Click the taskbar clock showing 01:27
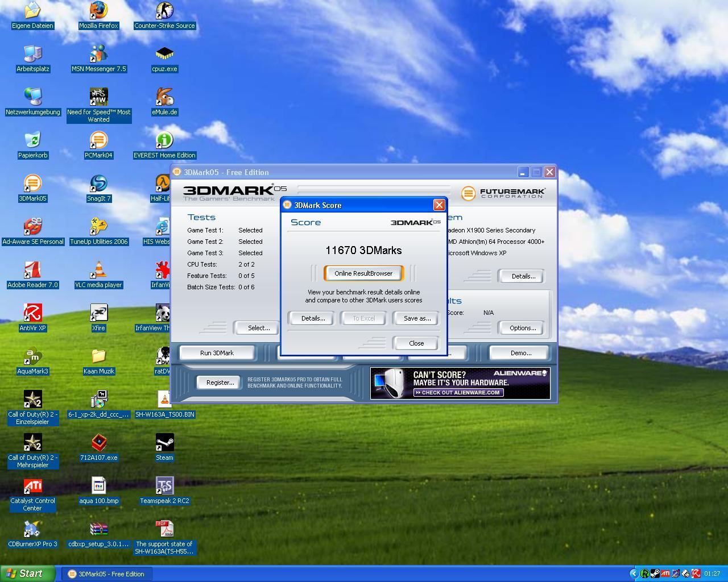This screenshot has height=582, width=728. coord(712,574)
